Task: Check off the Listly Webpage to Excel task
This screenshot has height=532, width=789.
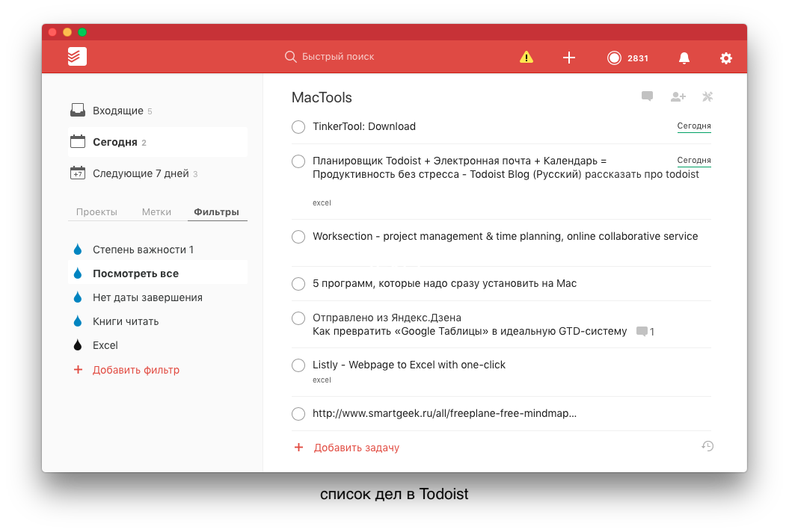Action: pos(298,365)
